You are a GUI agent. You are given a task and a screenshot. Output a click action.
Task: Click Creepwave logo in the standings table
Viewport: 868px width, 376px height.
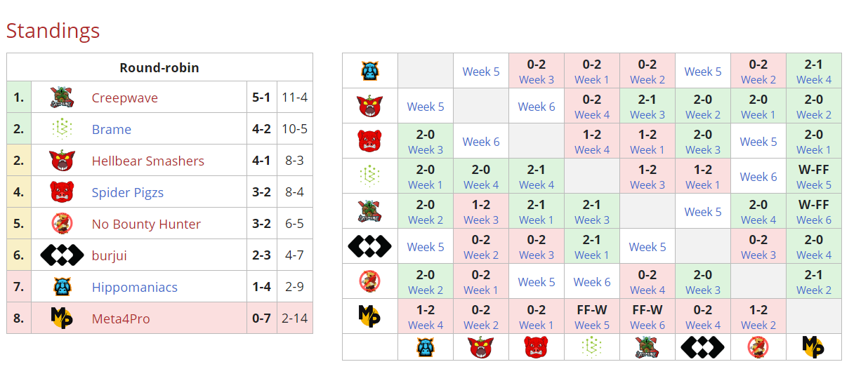point(62,98)
